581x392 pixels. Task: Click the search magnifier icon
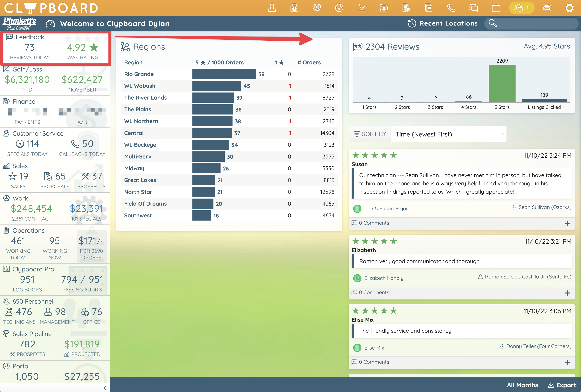(x=493, y=23)
